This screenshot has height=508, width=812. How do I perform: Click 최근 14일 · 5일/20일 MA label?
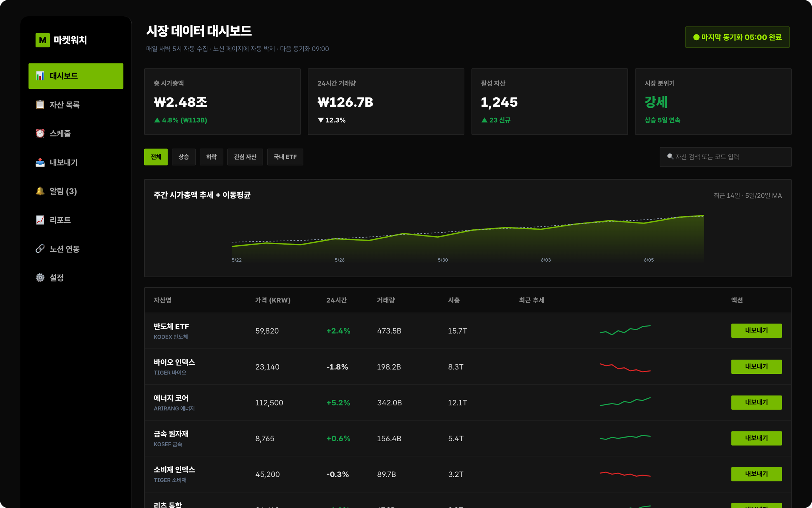747,196
